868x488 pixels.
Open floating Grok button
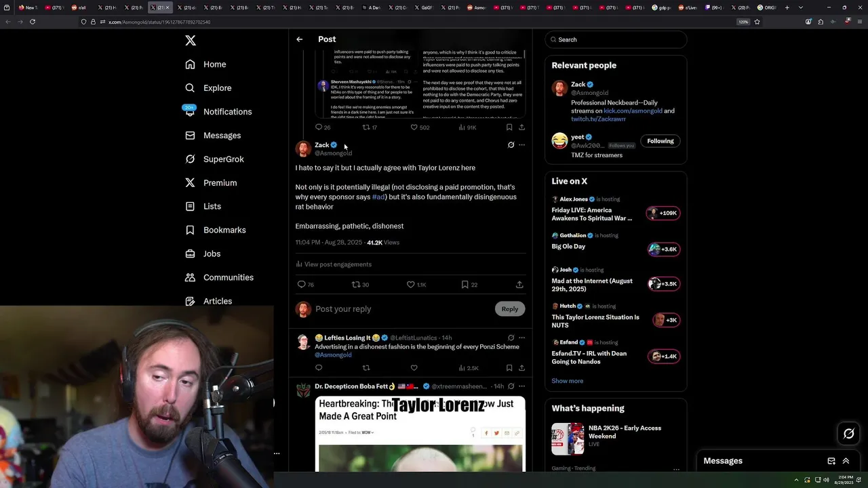(848, 434)
